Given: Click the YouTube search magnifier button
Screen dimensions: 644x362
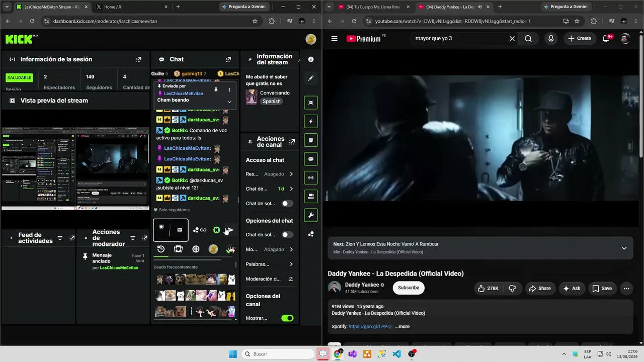Looking at the screenshot, I should pos(528,39).
